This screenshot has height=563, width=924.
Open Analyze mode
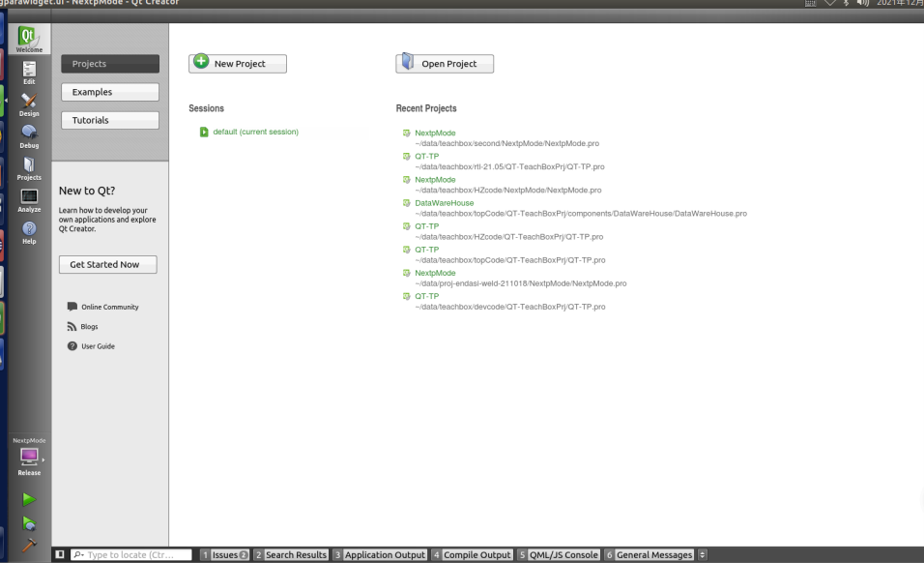pos(29,200)
